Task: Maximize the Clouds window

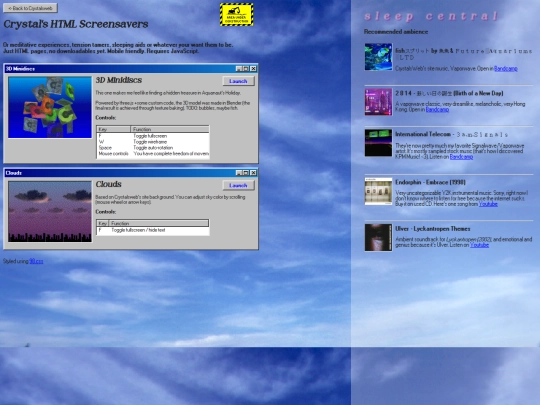Action: (x=246, y=173)
